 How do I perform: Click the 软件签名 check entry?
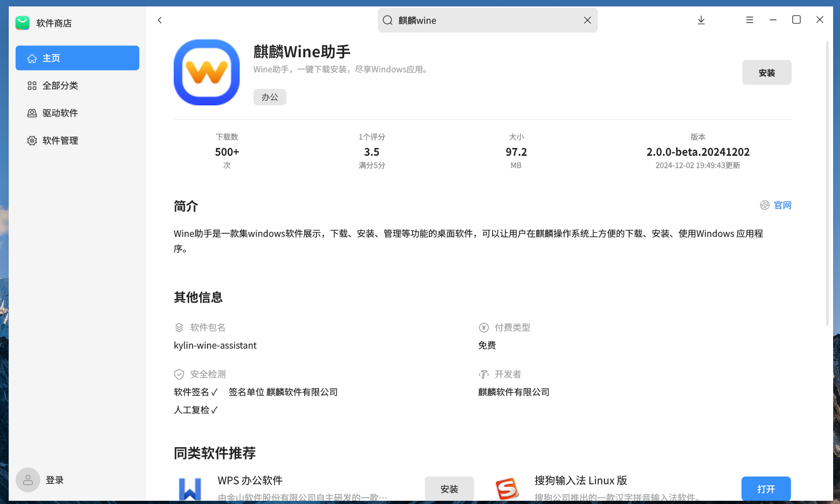click(x=196, y=392)
